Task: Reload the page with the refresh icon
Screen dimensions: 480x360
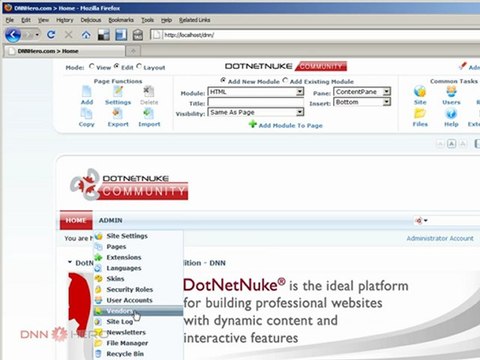Action: click(x=51, y=34)
